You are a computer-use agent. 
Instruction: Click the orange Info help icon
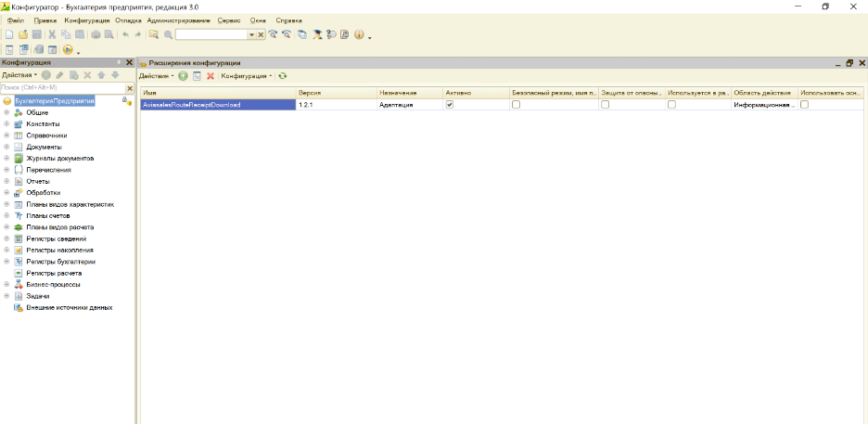(x=359, y=34)
